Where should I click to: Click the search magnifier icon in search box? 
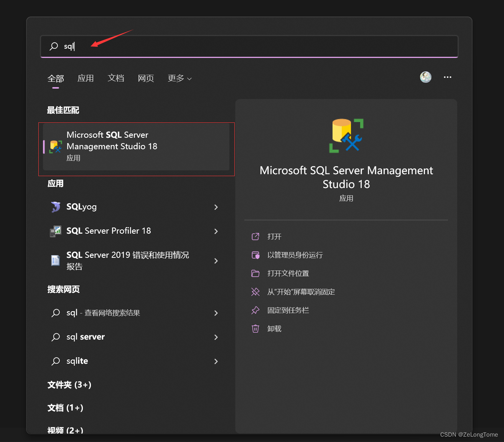(54, 46)
